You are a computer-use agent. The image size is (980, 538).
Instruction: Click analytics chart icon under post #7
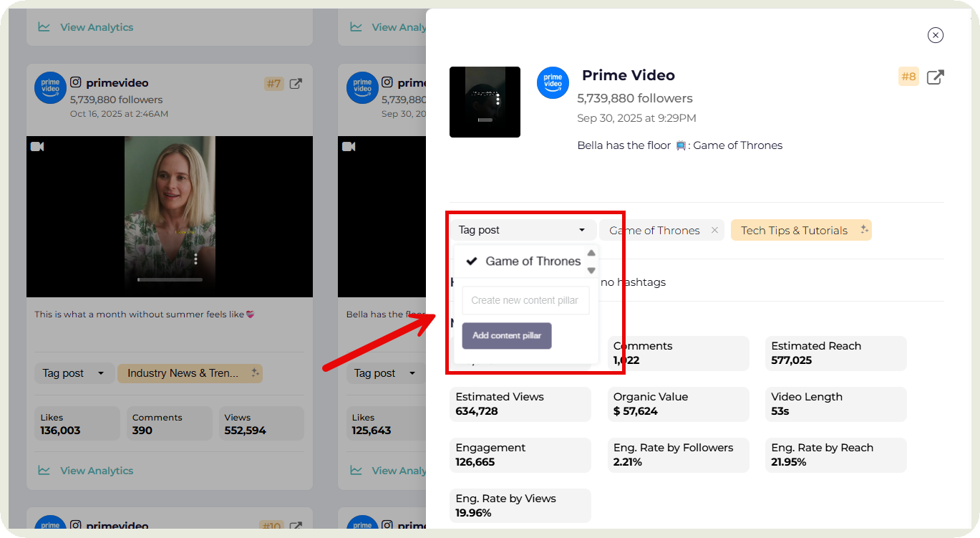tap(44, 471)
